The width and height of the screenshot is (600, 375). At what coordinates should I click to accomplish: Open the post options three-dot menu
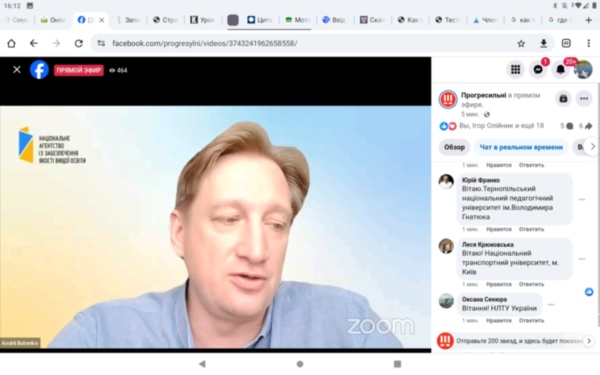(584, 99)
